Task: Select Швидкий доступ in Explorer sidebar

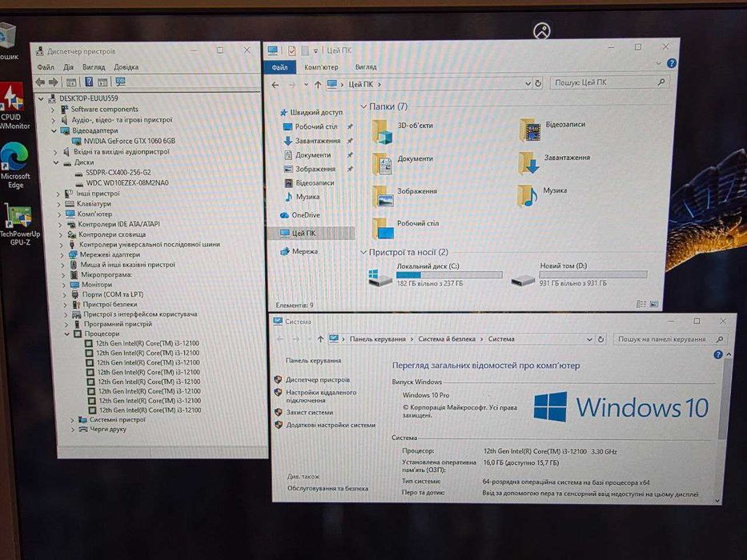Action: tap(316, 112)
